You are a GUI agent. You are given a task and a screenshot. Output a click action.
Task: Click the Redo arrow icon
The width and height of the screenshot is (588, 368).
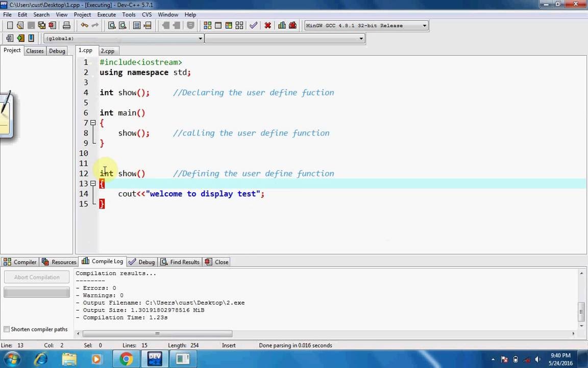95,26
